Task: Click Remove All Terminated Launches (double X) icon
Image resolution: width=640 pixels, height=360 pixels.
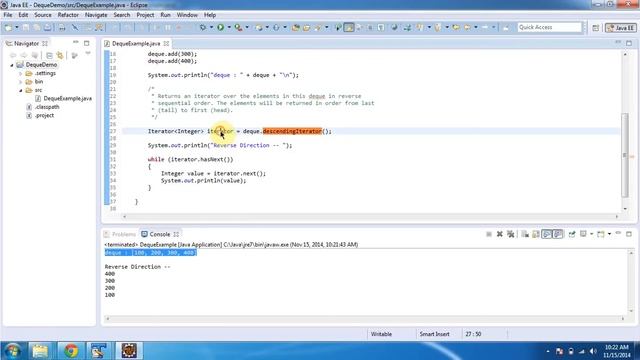Action: pos(511,234)
